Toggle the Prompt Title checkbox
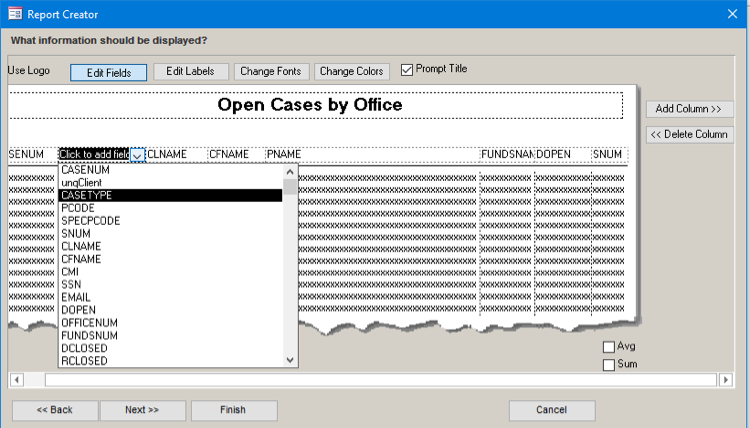 (x=407, y=70)
